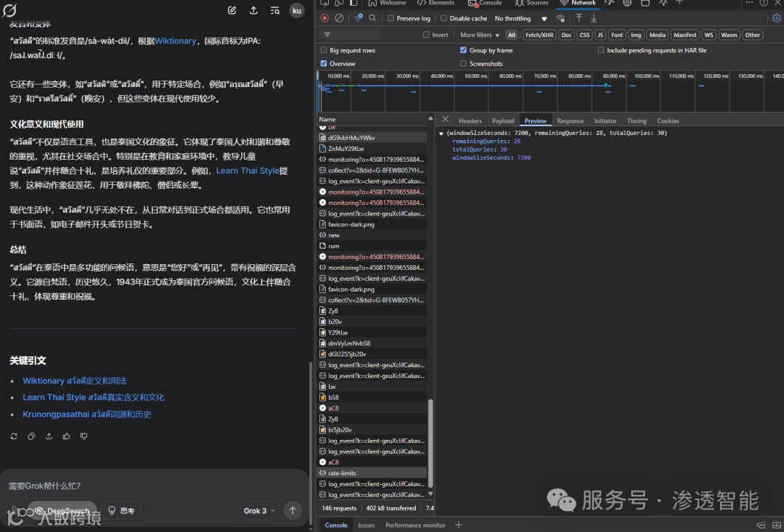Image resolution: width=784 pixels, height=532 pixels.
Task: Go to Grok home logo
Action: coord(9,10)
